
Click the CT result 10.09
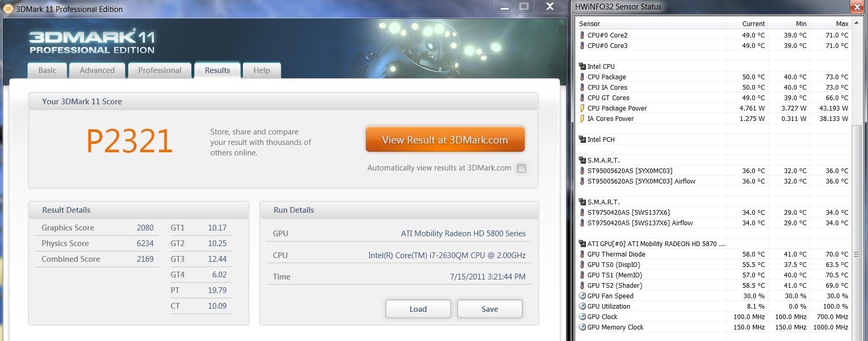coord(217,306)
